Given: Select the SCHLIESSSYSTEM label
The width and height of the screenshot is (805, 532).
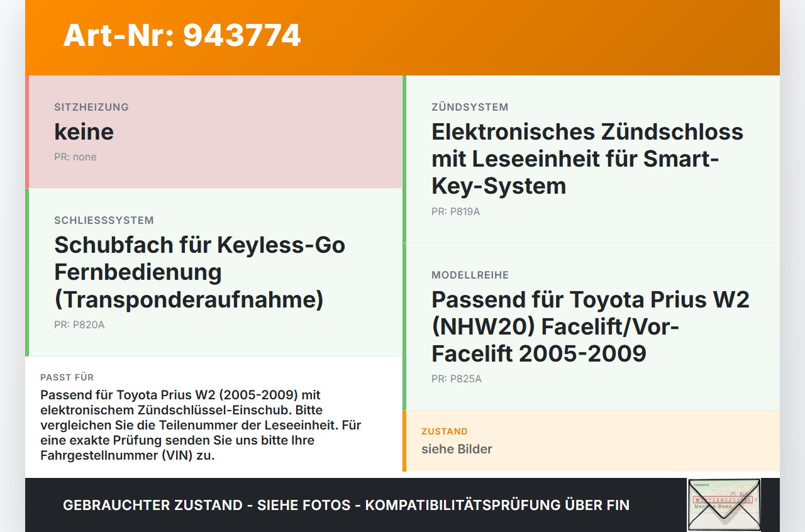Looking at the screenshot, I should [x=104, y=220].
